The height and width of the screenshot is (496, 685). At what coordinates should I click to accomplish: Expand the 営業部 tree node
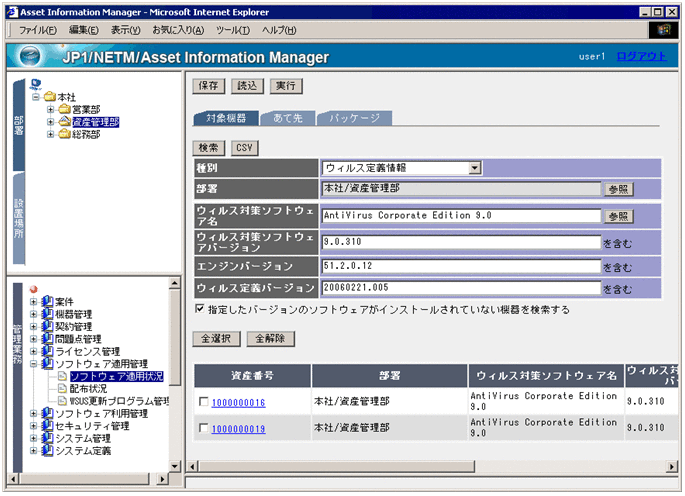50,109
